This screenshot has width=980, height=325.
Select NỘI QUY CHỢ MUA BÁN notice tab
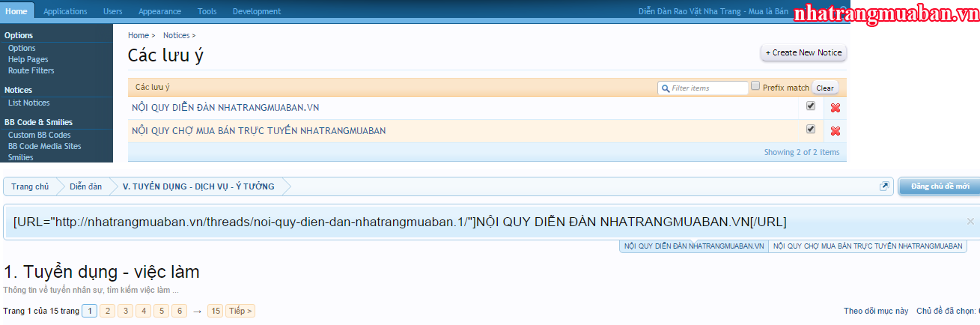tap(867, 246)
